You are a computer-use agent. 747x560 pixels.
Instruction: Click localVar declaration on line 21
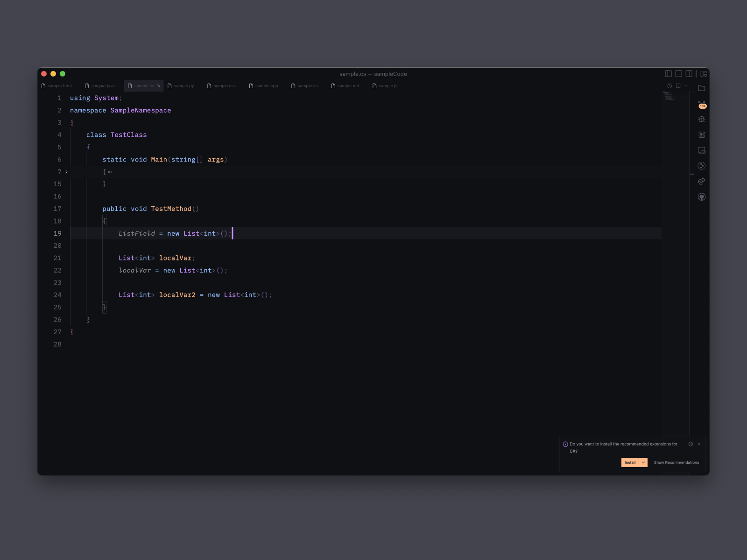[x=175, y=258]
